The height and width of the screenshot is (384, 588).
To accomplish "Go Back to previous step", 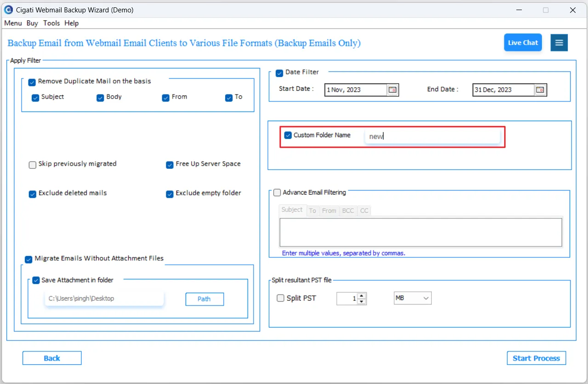I will pos(52,358).
